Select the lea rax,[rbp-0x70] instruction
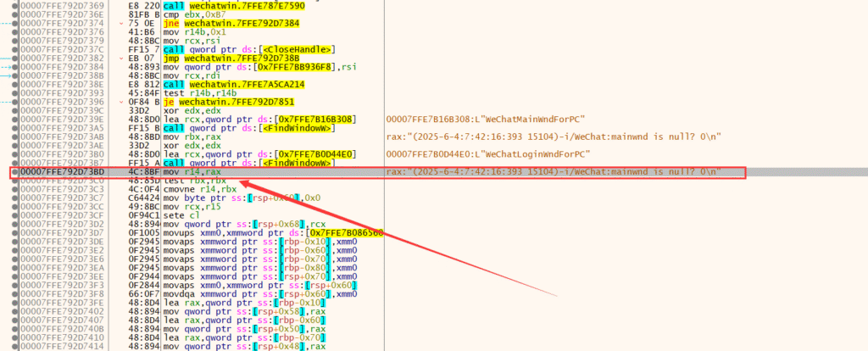 [x=243, y=337]
